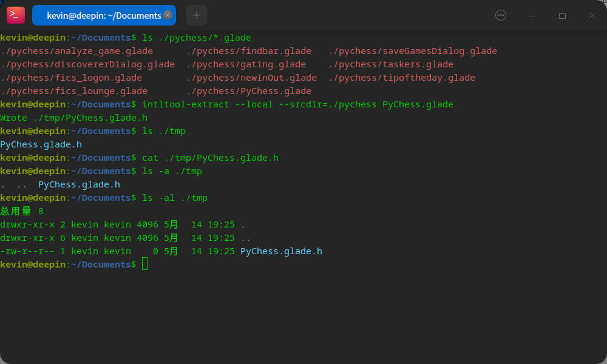
Task: Click the PyChess.glade.h output filename
Action: click(x=41, y=144)
